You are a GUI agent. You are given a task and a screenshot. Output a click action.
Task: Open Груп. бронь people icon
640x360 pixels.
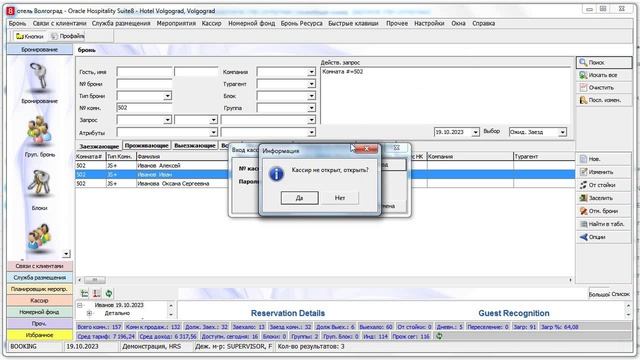39,131
